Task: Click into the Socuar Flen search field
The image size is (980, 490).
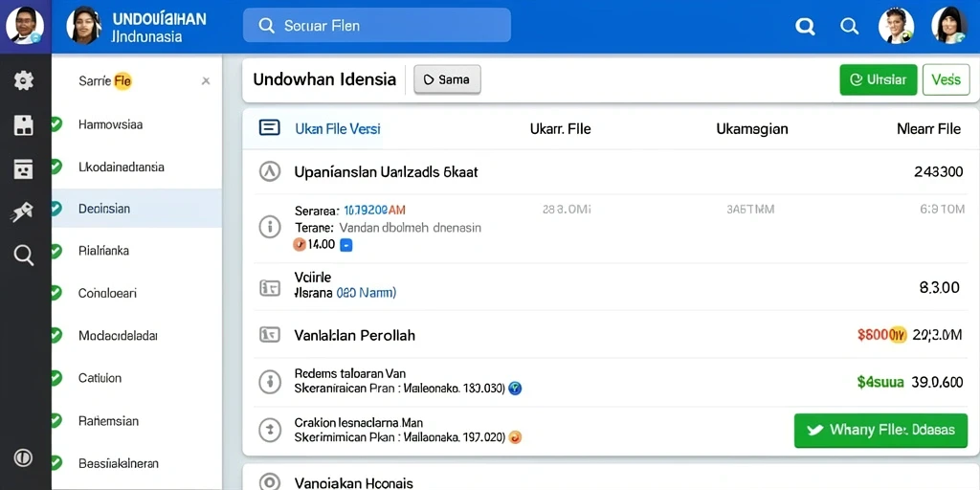Action: (x=377, y=26)
